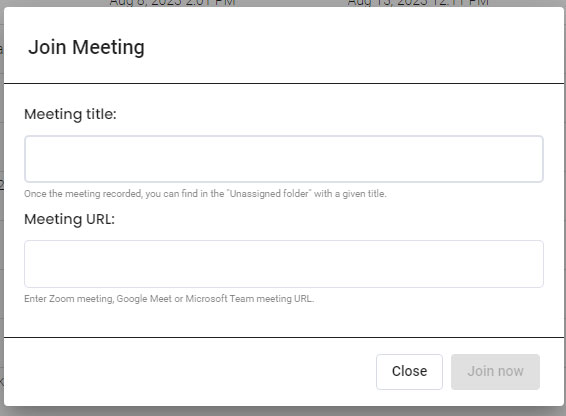The width and height of the screenshot is (566, 416).
Task: Click the Join now button
Action: click(495, 372)
